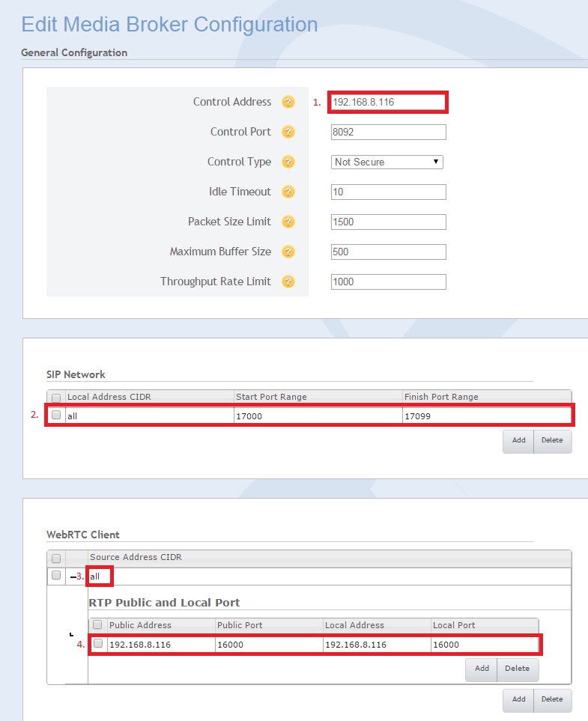Click the Control Port field showing 8092
Screen dimensions: 588x721
pos(388,132)
